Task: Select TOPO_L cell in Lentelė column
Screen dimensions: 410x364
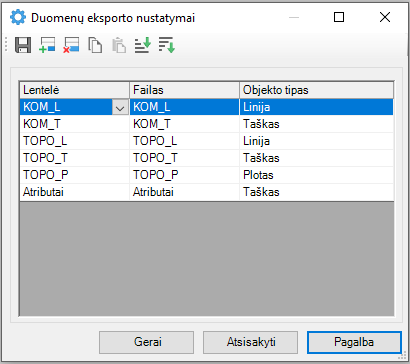Action: click(74, 141)
